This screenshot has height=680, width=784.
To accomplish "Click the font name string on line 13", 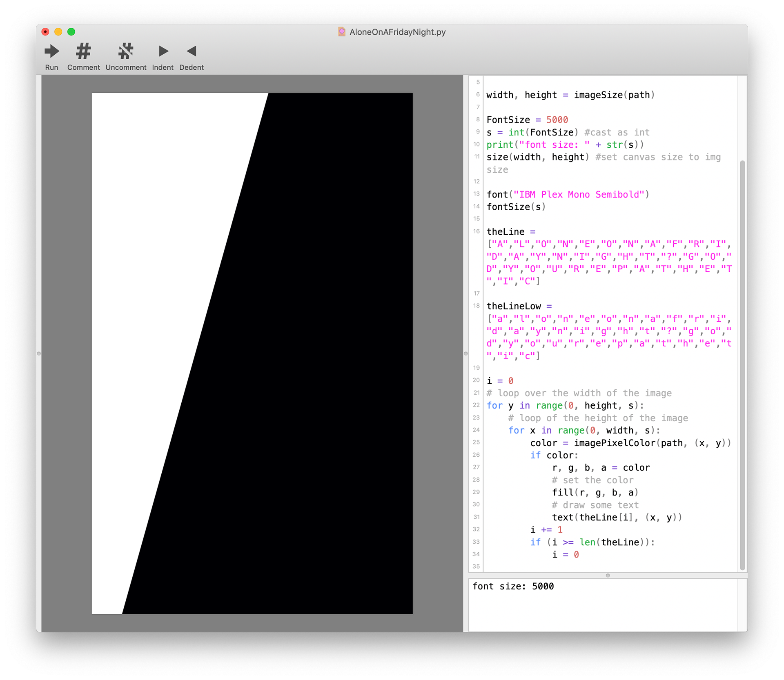I will point(579,195).
